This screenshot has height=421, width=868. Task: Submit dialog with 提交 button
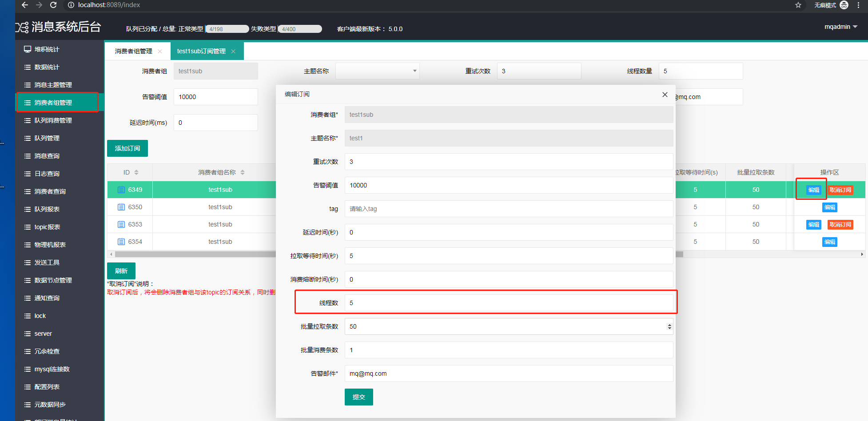(x=359, y=397)
